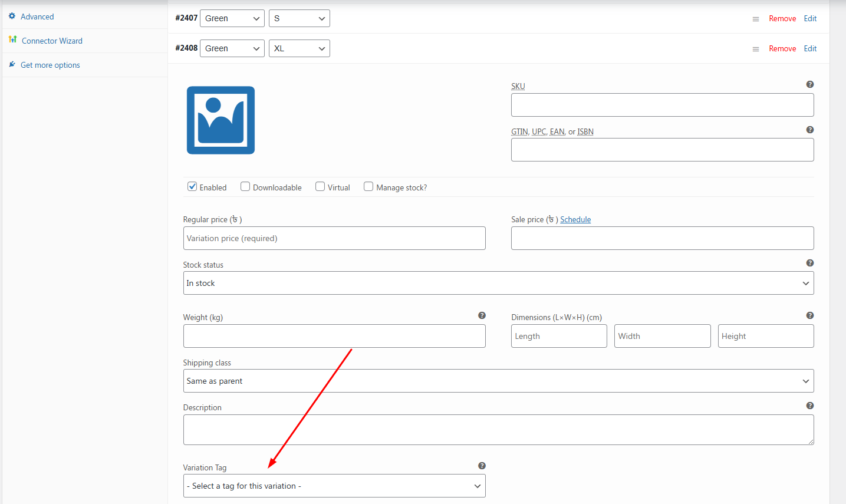Click the variation image placeholder
Image resolution: width=846 pixels, height=504 pixels.
click(220, 120)
